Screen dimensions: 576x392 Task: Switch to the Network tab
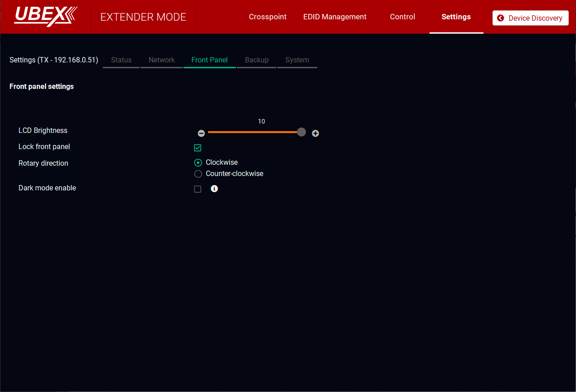(x=162, y=60)
